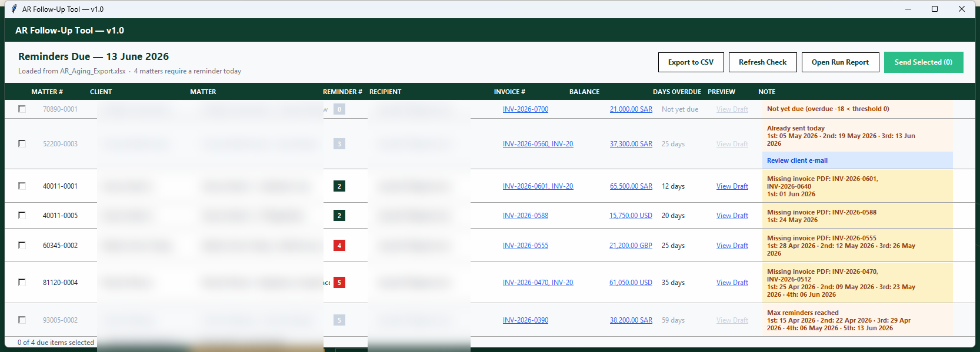
Task: Open invoice link INV-2026-0601, INV-20
Action: click(x=538, y=186)
